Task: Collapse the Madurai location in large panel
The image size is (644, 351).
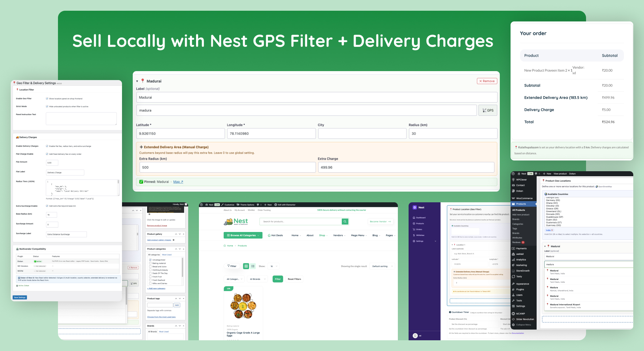Action: pyautogui.click(x=137, y=81)
